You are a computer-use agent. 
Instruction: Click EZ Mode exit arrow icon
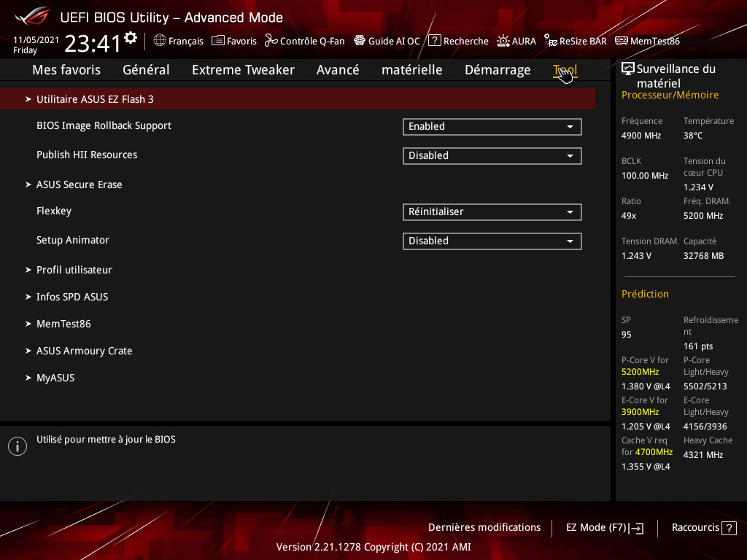pos(636,528)
